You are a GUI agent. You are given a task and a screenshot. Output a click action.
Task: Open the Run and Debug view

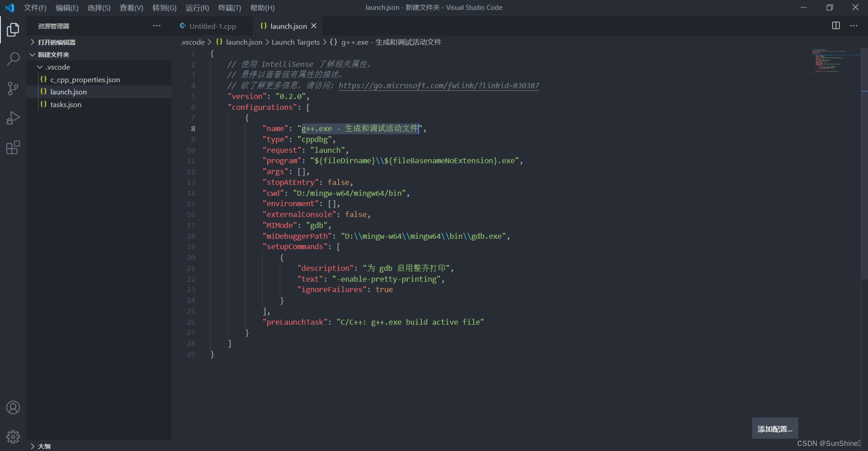click(x=13, y=118)
